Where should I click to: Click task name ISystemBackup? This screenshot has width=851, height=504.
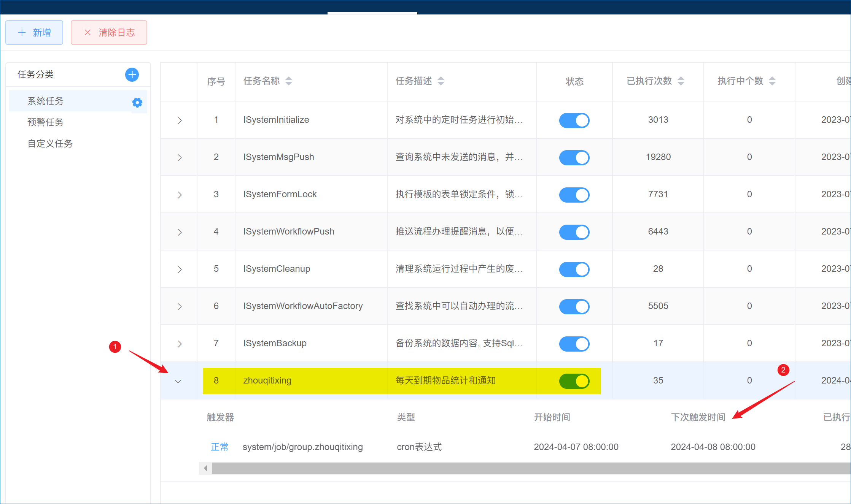(275, 343)
